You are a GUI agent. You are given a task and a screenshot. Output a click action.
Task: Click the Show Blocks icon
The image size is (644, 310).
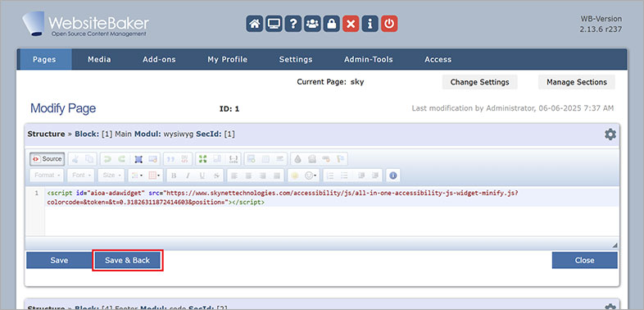pyautogui.click(x=217, y=159)
